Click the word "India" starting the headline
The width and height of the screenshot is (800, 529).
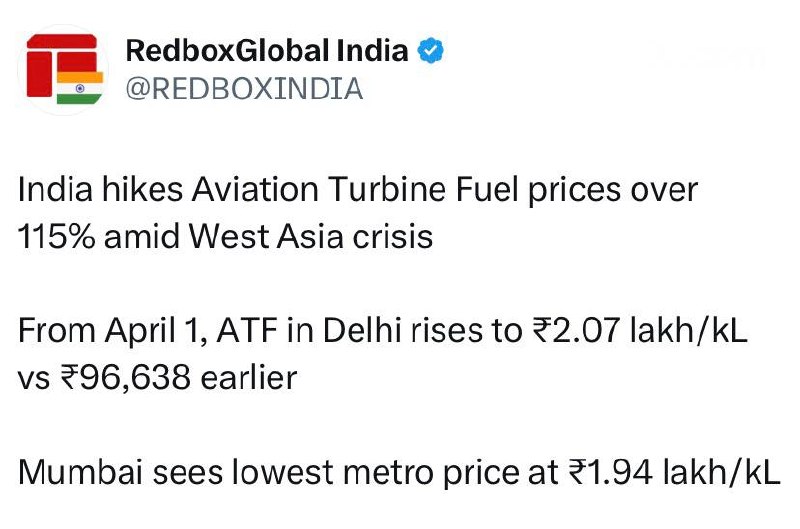pyautogui.click(x=48, y=189)
